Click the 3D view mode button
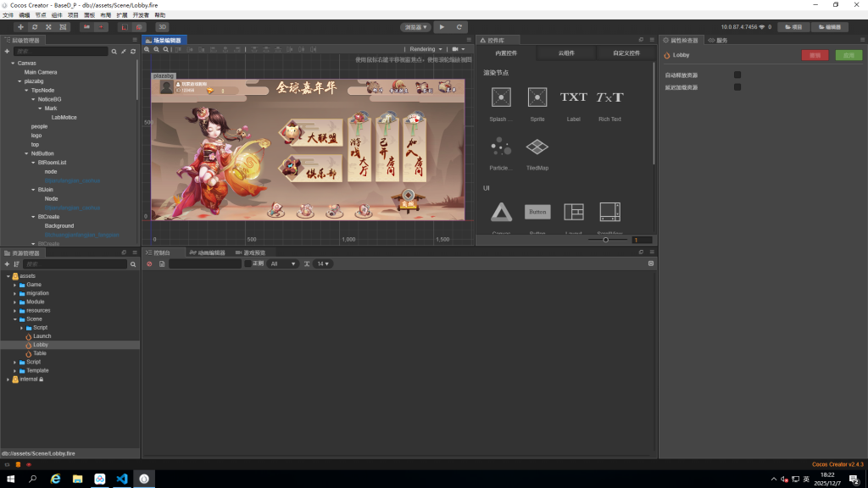Screen dimensions: 868x488 [x=162, y=27]
